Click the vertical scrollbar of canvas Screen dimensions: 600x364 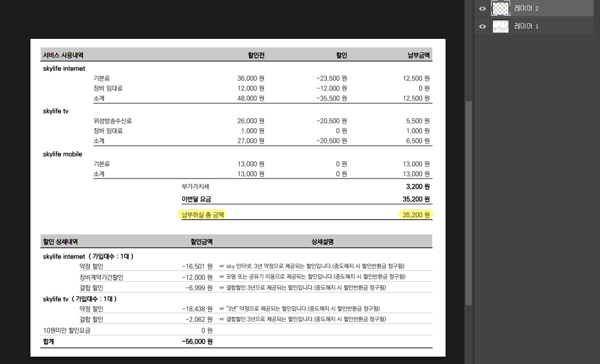click(x=468, y=203)
